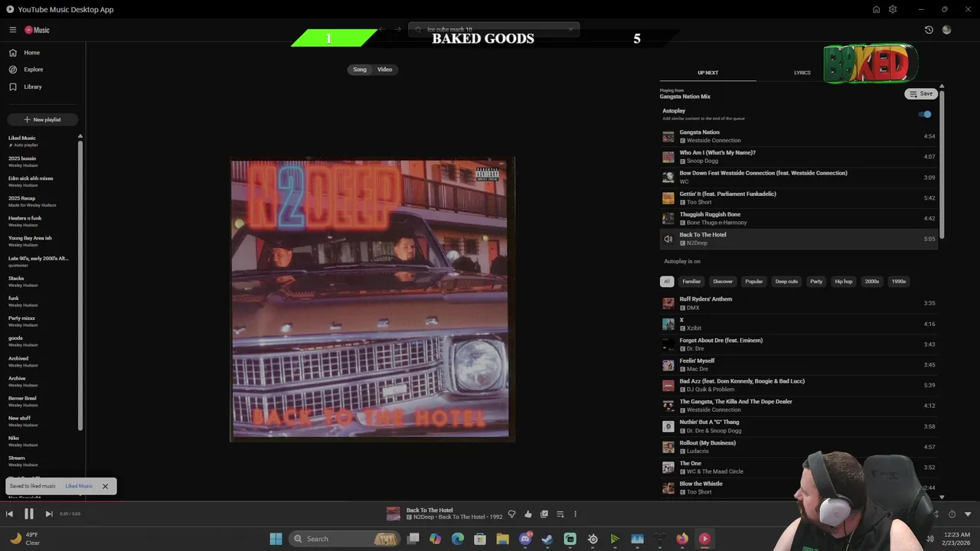Viewport: 980px width, 551px height.
Task: Play Forgot About Dre from suggestions
Action: click(799, 344)
